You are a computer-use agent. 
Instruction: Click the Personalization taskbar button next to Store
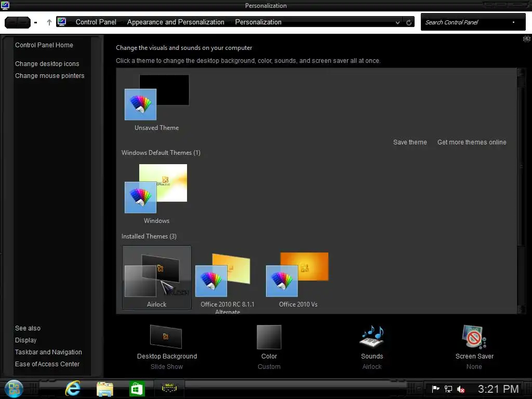pos(169,388)
